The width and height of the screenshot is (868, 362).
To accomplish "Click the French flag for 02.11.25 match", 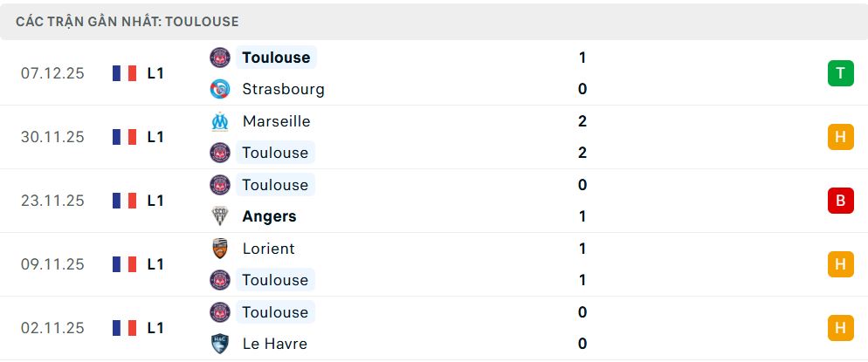I will [x=125, y=328].
